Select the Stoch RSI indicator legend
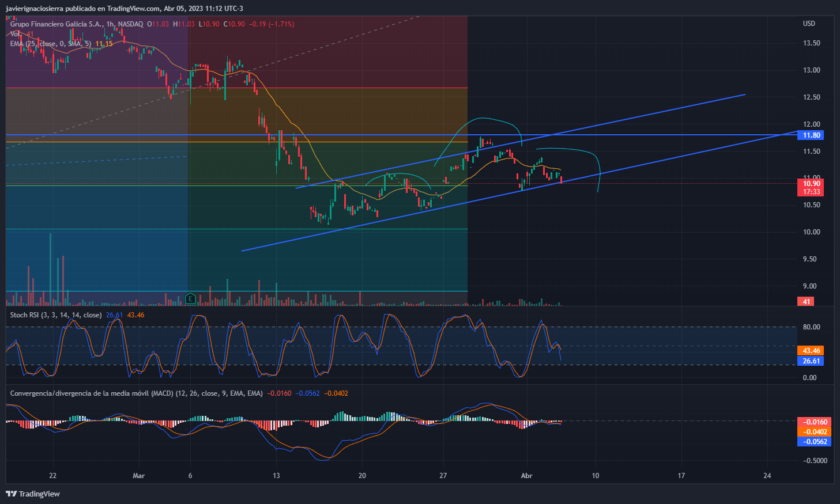The width and height of the screenshot is (840, 504). pos(55,315)
